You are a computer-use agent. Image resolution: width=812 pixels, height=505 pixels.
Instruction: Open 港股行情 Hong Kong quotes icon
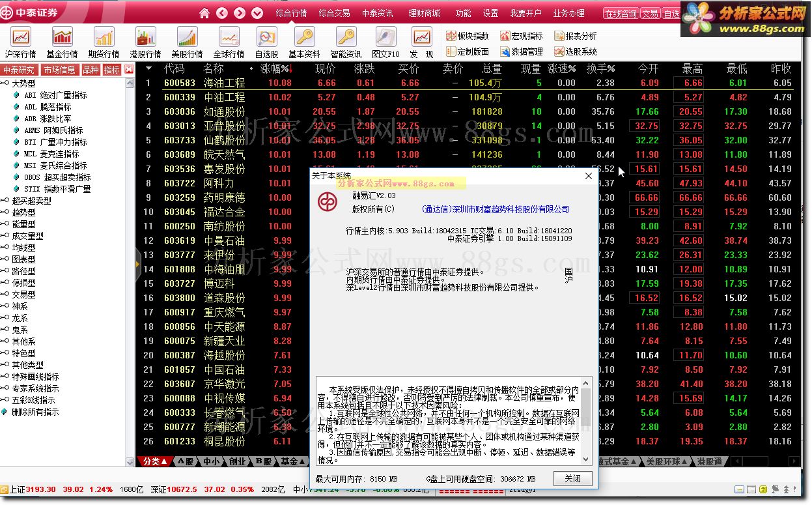[x=146, y=43]
